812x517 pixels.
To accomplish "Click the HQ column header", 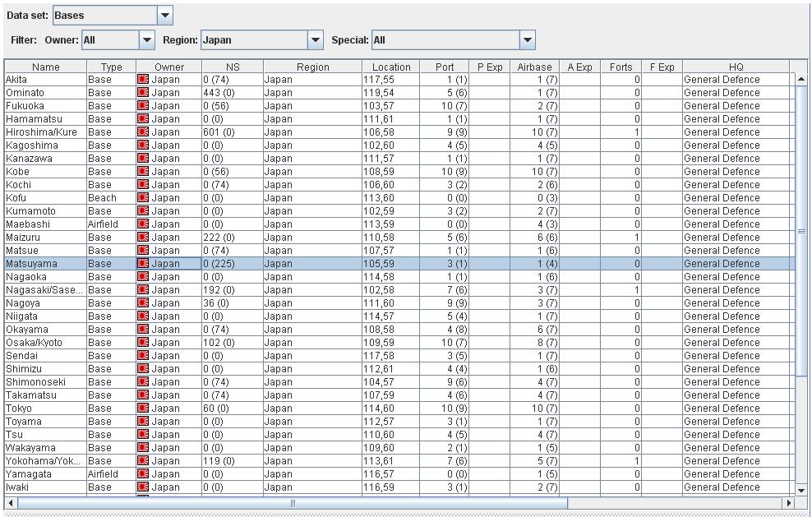I will coord(736,67).
